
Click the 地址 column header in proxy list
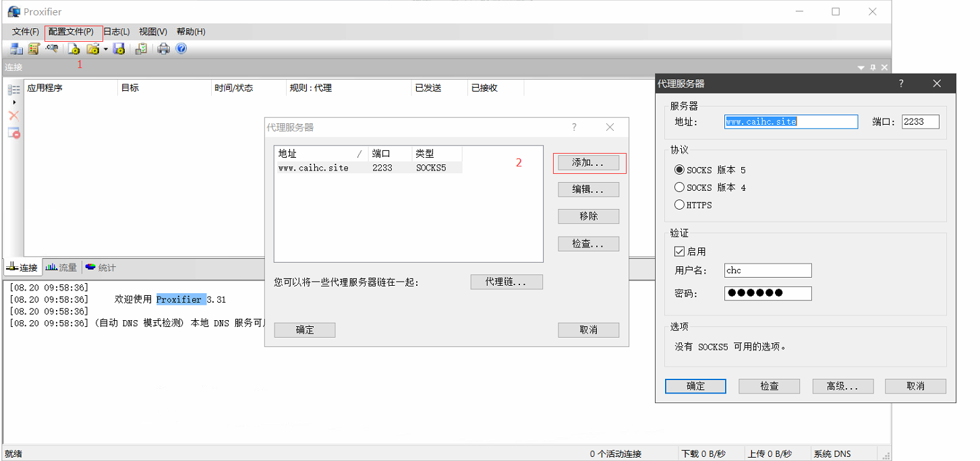(321, 154)
